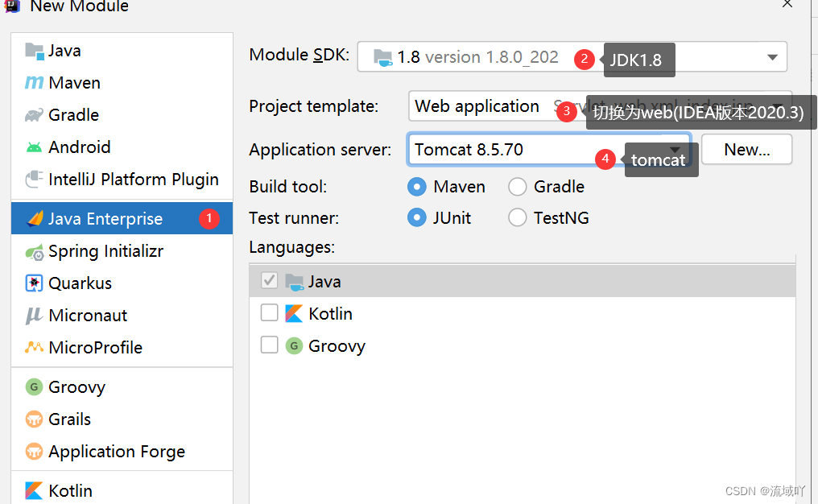Click the Java folder icon in Languages list
Screen dimensions: 818x504
tap(294, 283)
